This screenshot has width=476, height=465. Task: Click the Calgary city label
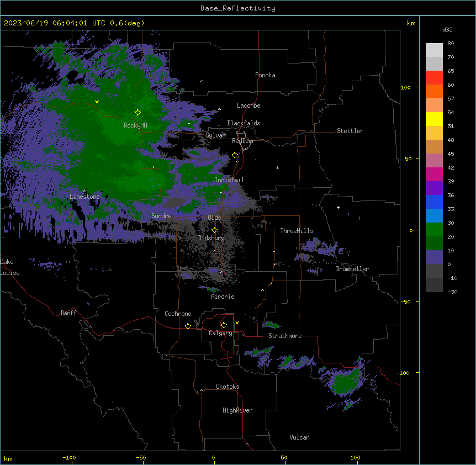pyautogui.click(x=221, y=333)
